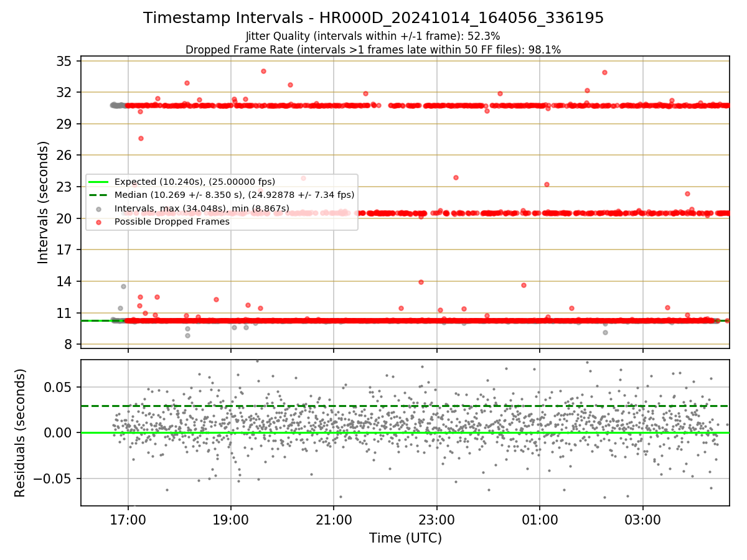Select the 'Dropped Frame Rate' subtitle line showing 98.1%
The image size is (747, 560).
point(374,50)
